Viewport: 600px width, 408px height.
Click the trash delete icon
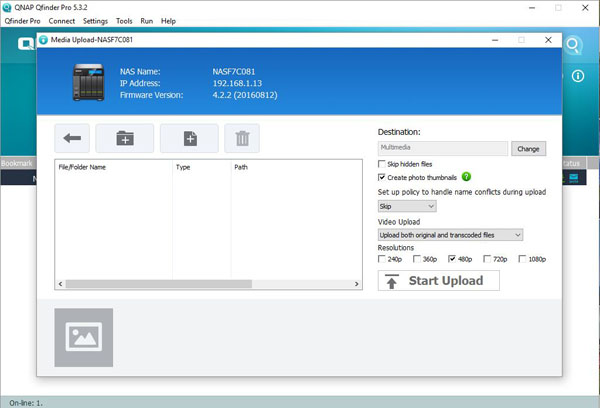(242, 138)
